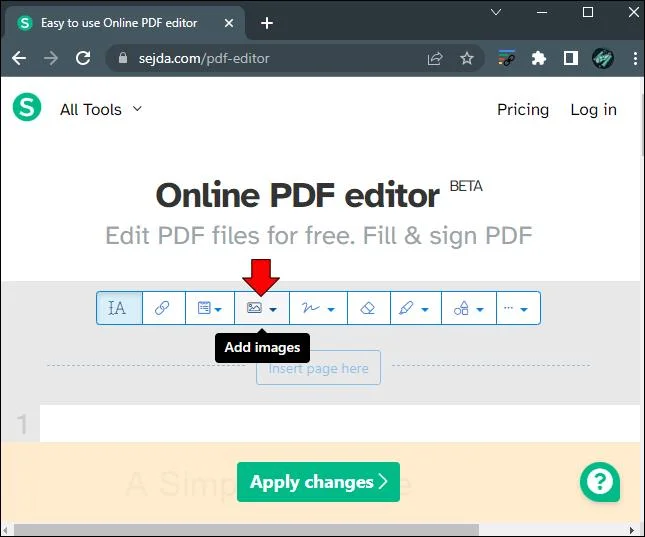
Task: Select the Links tool chain icon
Action: pos(162,308)
